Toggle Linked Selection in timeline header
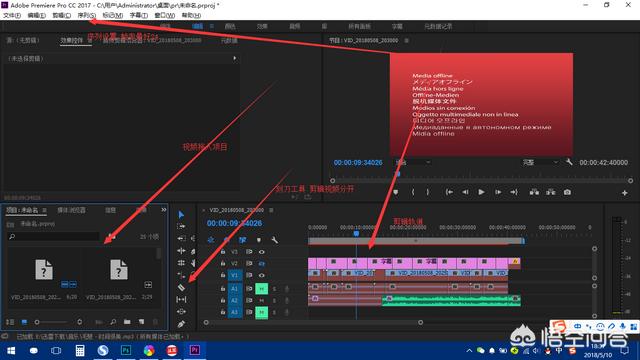This screenshot has width=640, height=360. [242, 240]
